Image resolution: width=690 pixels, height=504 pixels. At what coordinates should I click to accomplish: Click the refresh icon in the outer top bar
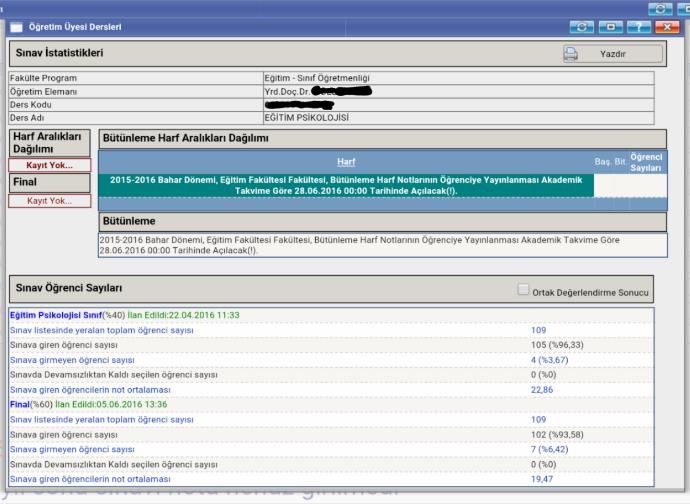coord(660,8)
